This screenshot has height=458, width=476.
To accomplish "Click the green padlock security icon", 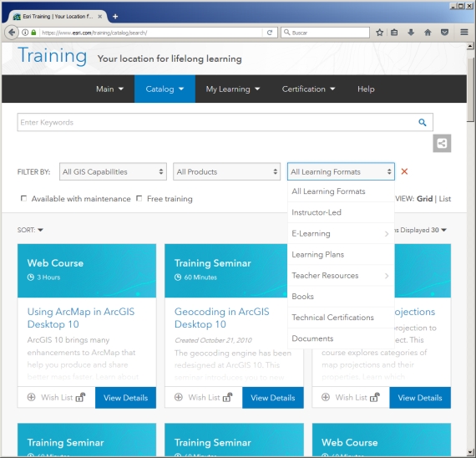I will (33, 33).
